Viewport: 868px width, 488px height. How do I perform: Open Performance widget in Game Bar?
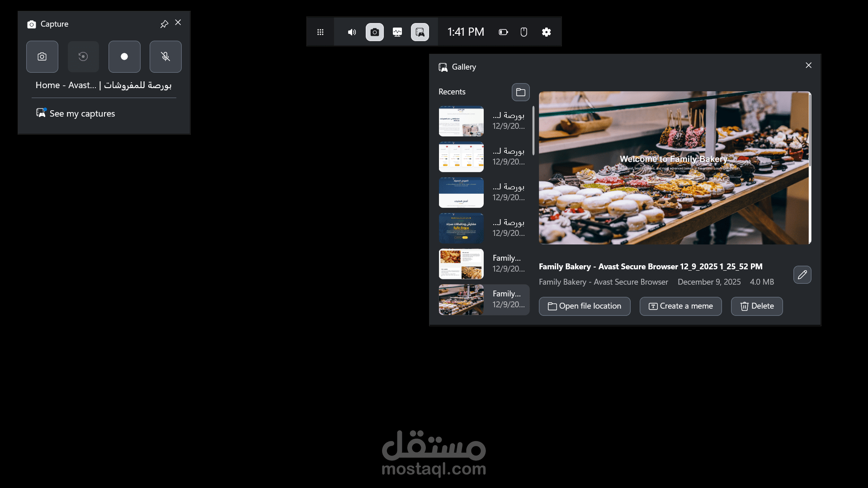397,32
